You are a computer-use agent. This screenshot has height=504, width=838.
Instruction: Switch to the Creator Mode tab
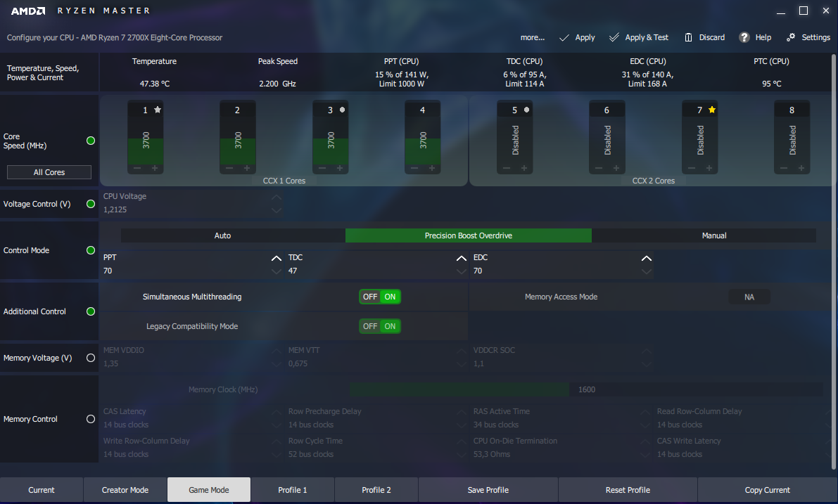pyautogui.click(x=125, y=489)
